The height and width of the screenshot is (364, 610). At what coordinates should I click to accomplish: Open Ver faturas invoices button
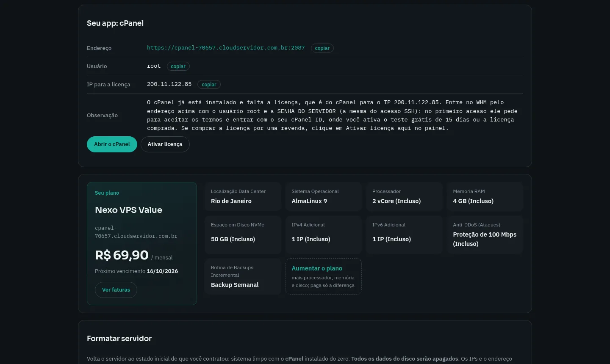[x=116, y=290]
